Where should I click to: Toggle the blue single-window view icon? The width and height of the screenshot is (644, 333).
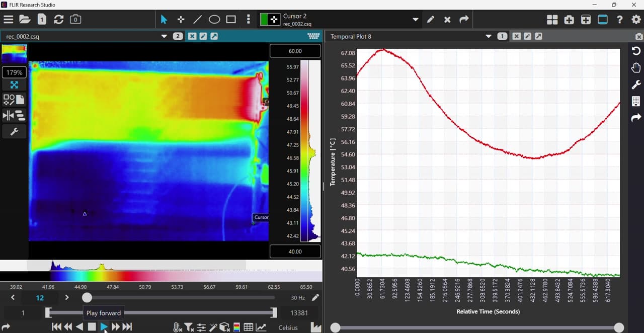[x=603, y=20]
